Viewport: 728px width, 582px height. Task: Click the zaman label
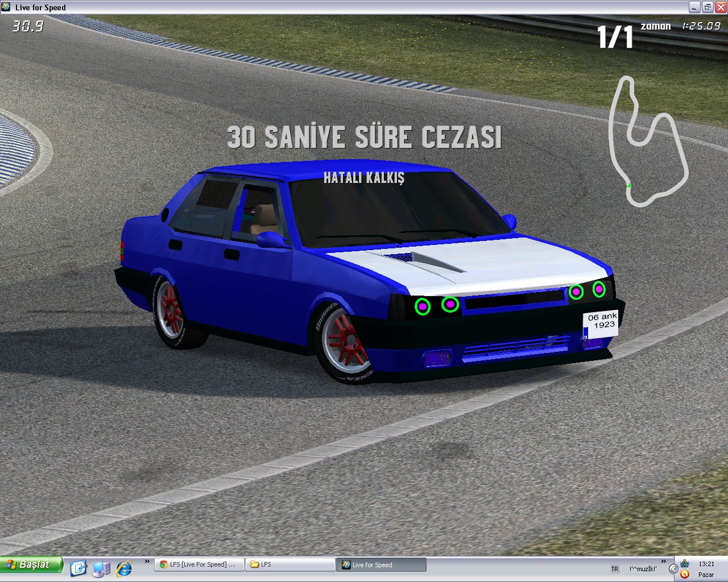coord(656,26)
